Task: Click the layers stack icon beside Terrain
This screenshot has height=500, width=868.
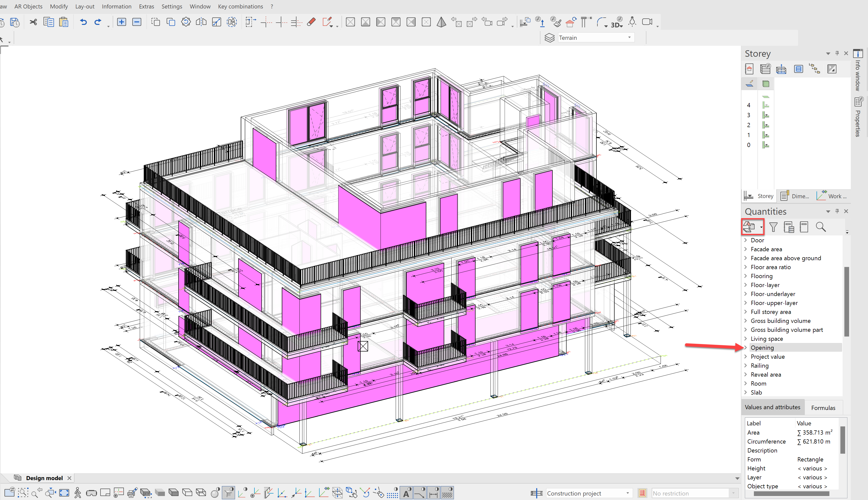Action: tap(549, 38)
